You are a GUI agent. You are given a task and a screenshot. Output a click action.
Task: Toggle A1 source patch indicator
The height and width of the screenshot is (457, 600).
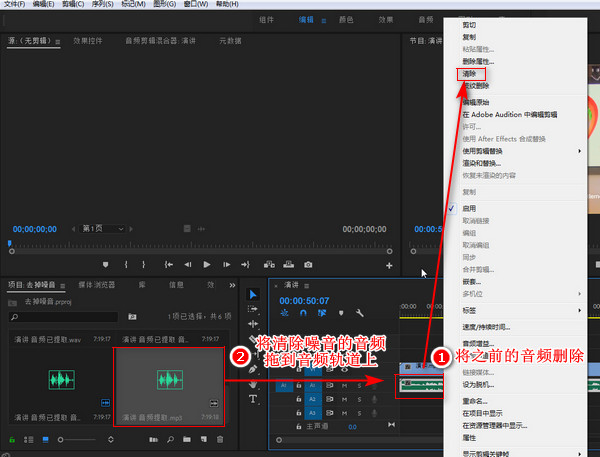(x=284, y=385)
